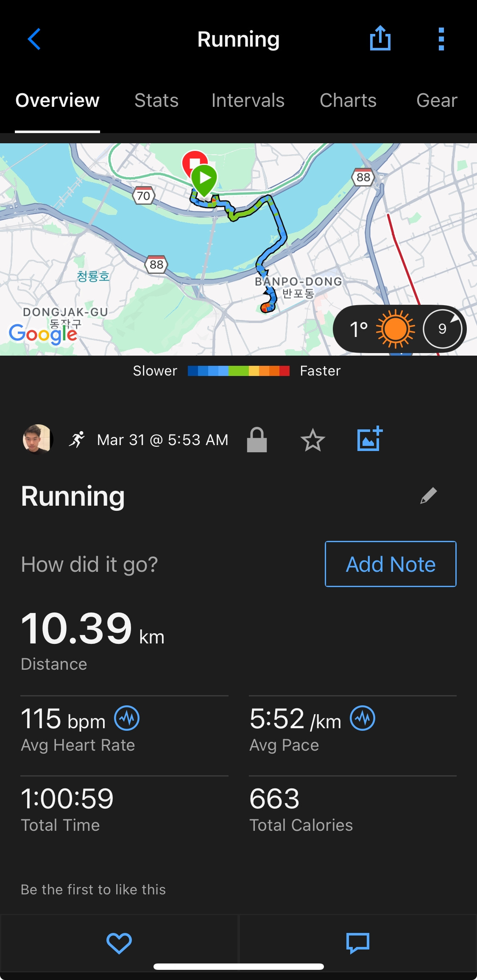Open the user profile photo
This screenshot has height=980, width=477.
(x=38, y=439)
